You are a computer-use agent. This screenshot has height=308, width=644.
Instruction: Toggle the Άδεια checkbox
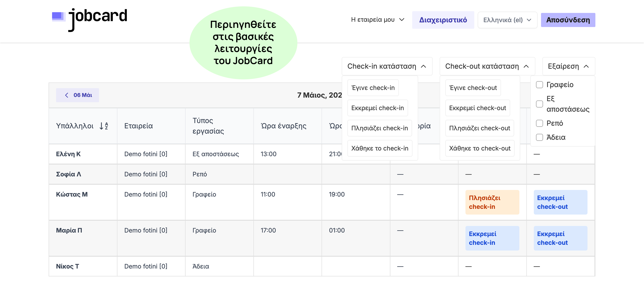[539, 137]
